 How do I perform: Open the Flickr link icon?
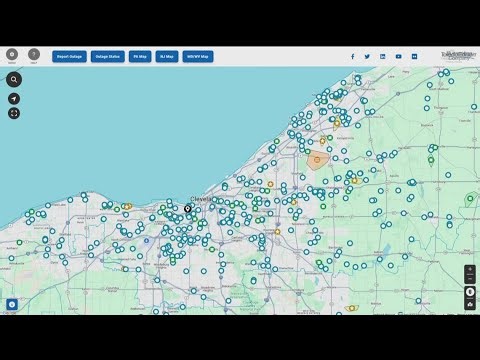click(414, 57)
